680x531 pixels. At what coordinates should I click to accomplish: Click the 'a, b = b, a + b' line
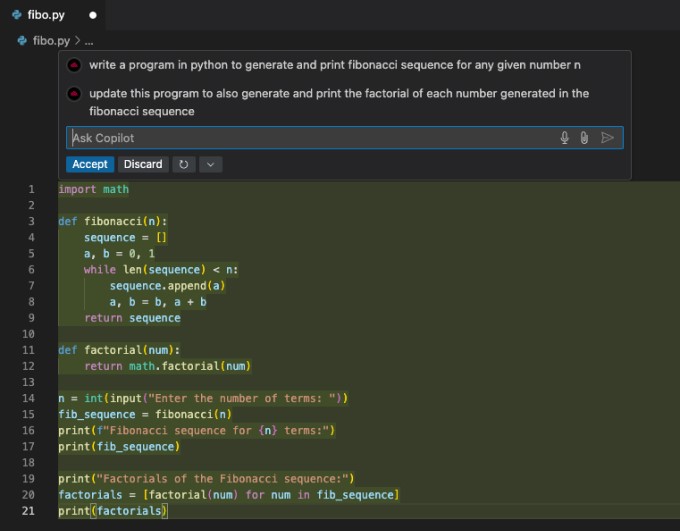coord(158,302)
